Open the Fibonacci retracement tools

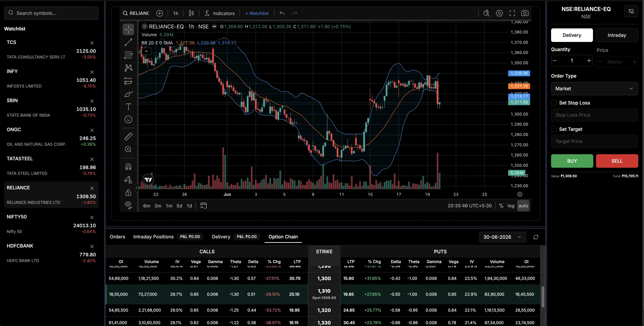128,55
